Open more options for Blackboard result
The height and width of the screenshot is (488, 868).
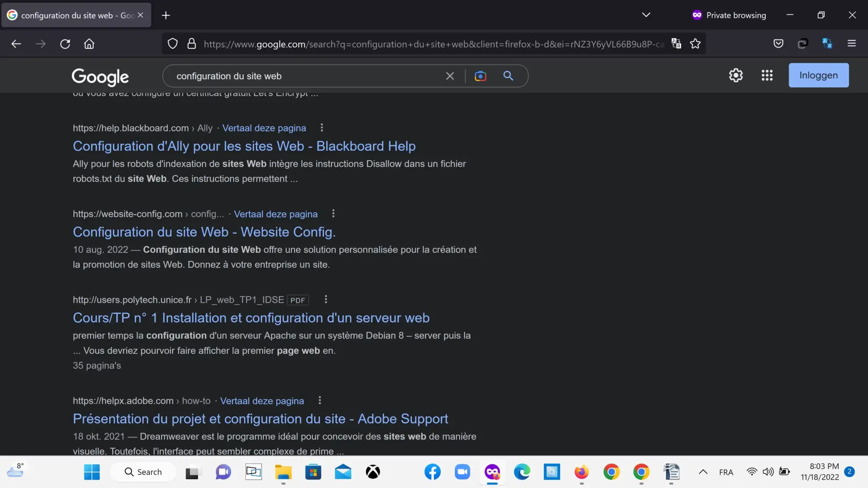[322, 128]
